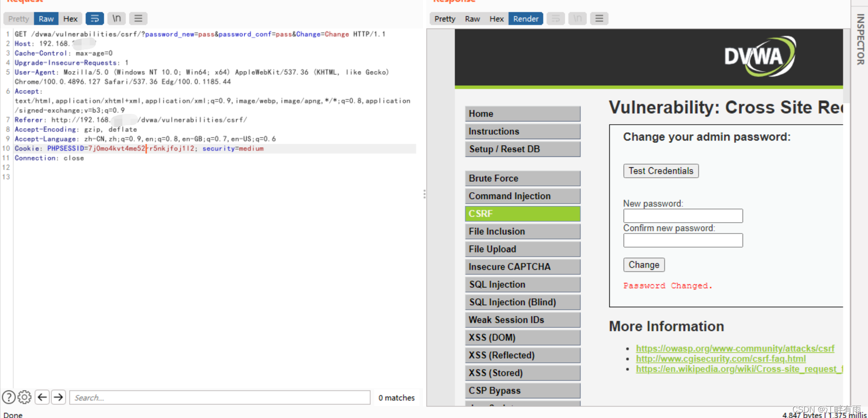Image resolution: width=868 pixels, height=418 pixels.
Task: Switch Response view to Pretty tab
Action: (445, 19)
